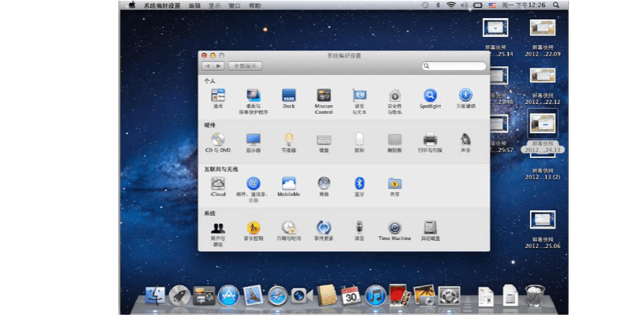Select desktop screenshot file ending 25.14
The height and width of the screenshot is (315, 644).
click(x=495, y=28)
